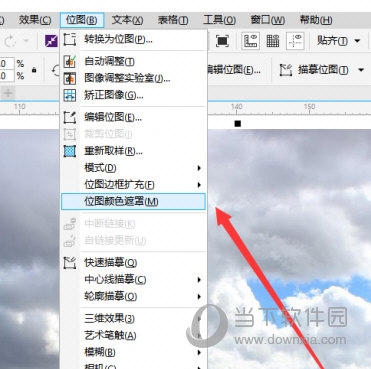The image size is (371, 369).
Task: Click the 描摹位图(T) toolbar button
Action: pos(315,70)
